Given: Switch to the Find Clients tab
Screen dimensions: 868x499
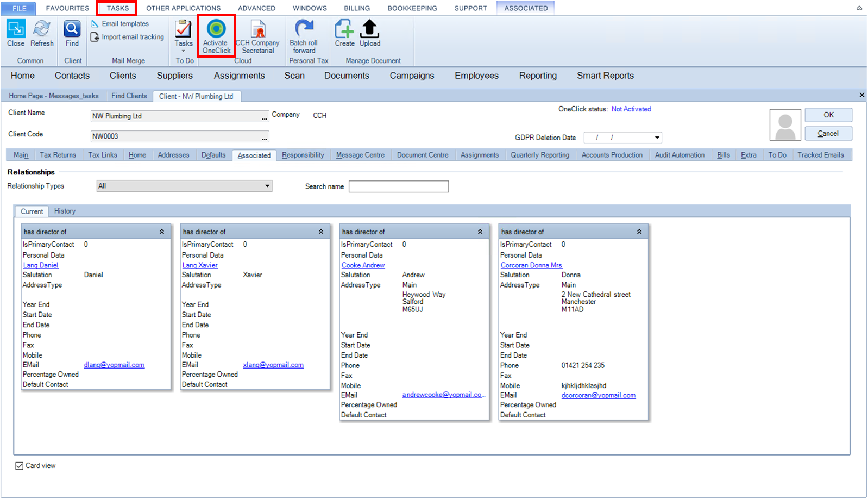Looking at the screenshot, I should tap(129, 96).
